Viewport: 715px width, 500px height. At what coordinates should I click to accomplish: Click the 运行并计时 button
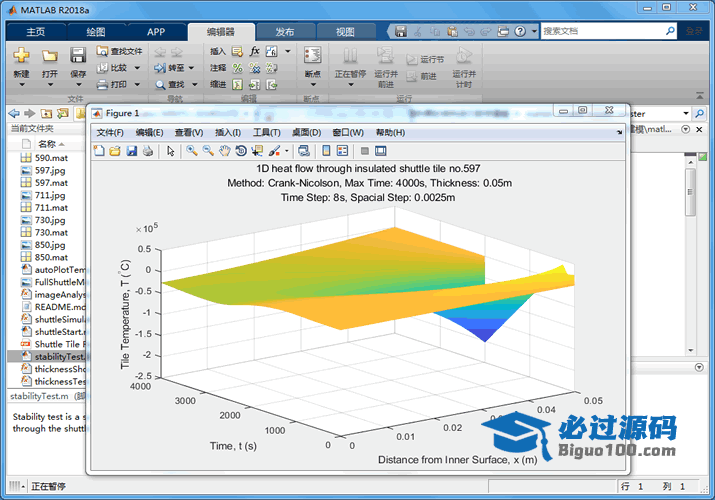pyautogui.click(x=464, y=67)
